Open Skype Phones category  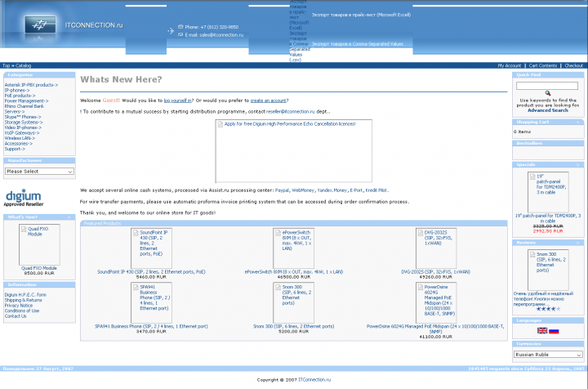(23, 117)
